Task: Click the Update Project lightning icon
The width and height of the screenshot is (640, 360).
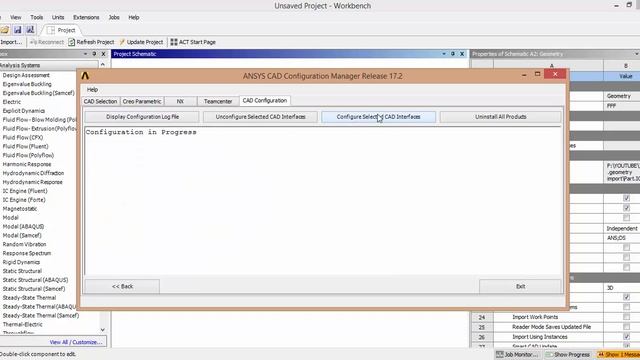Action: click(122, 42)
